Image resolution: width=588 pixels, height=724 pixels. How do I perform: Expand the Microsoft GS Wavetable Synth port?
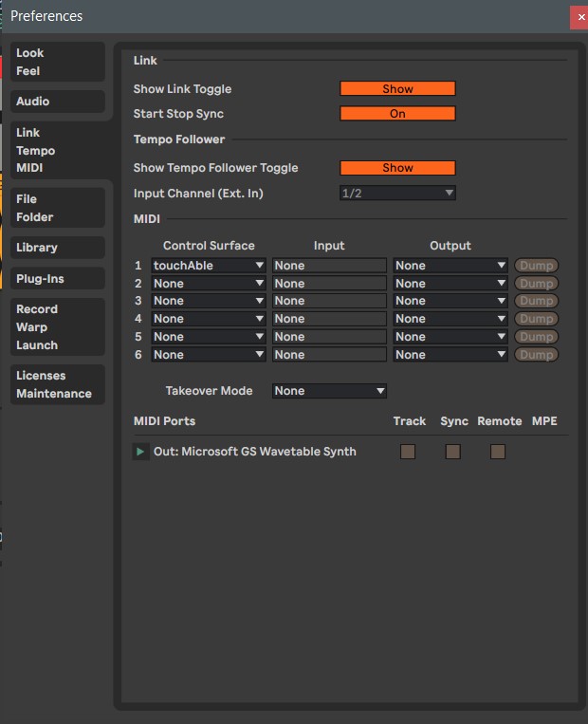tap(140, 452)
